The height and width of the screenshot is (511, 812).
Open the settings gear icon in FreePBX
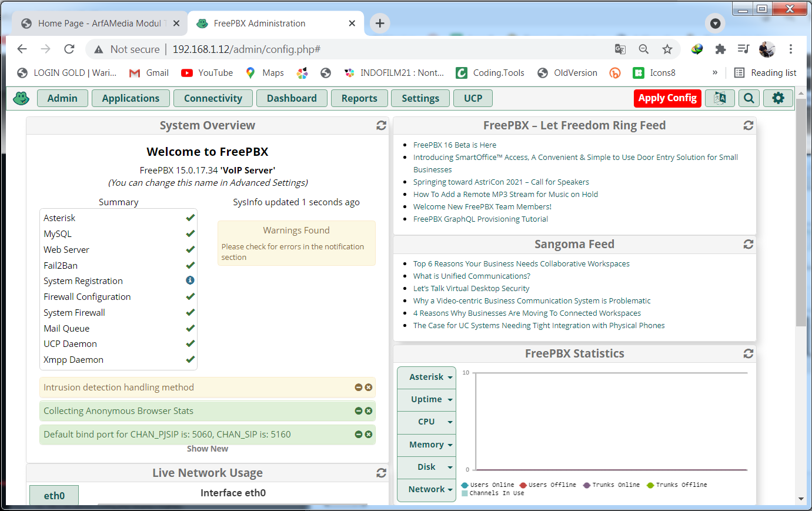click(778, 98)
